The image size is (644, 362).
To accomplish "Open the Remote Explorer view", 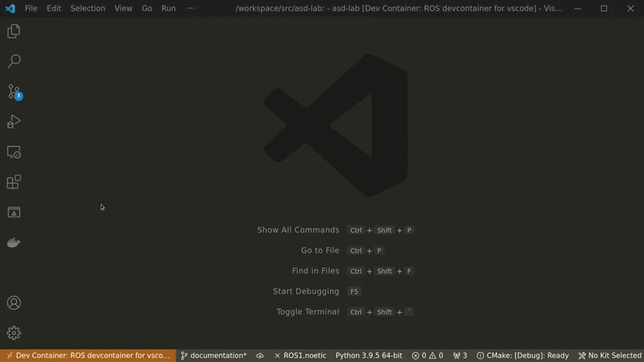I will [x=14, y=152].
